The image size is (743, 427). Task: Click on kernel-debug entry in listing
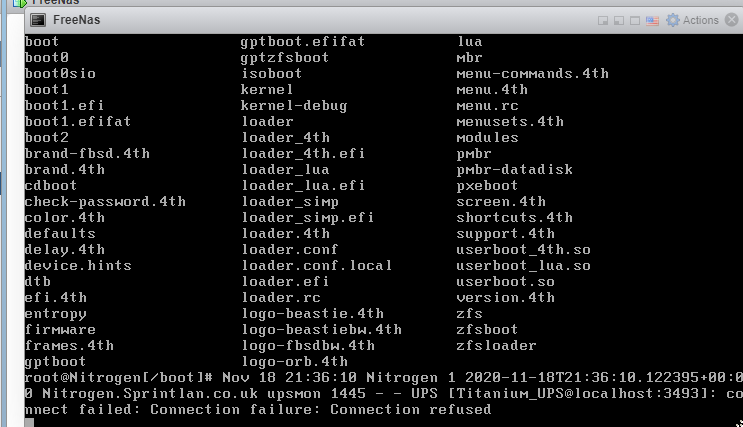tap(294, 105)
